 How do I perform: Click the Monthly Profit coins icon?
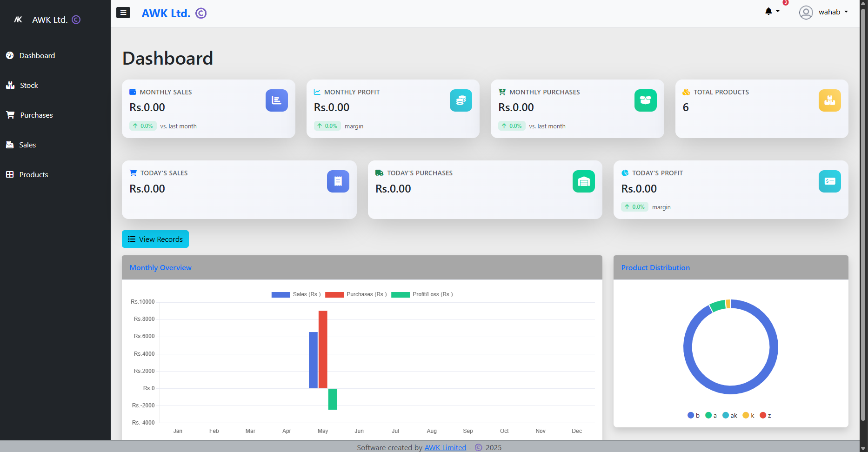[x=461, y=100]
